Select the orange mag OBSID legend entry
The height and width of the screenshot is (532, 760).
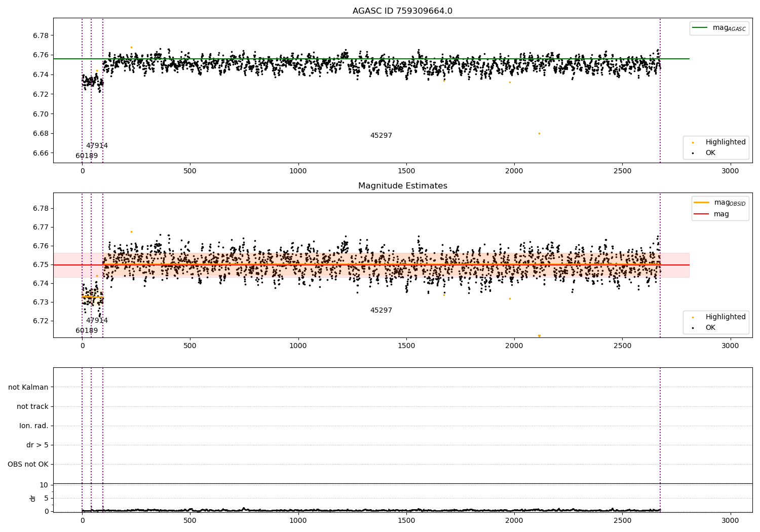tap(720, 203)
